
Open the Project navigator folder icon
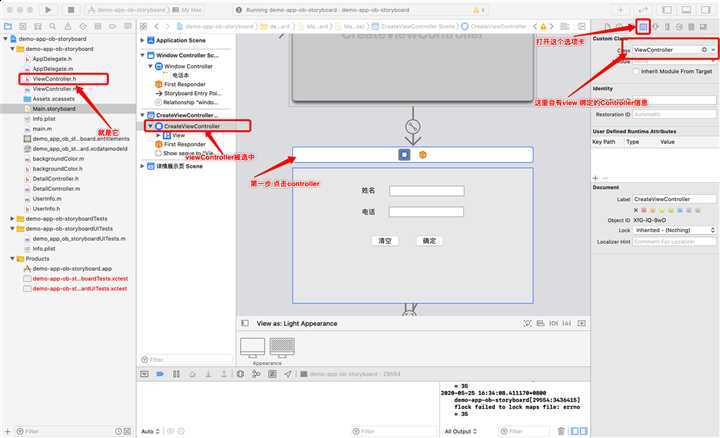pos(8,27)
